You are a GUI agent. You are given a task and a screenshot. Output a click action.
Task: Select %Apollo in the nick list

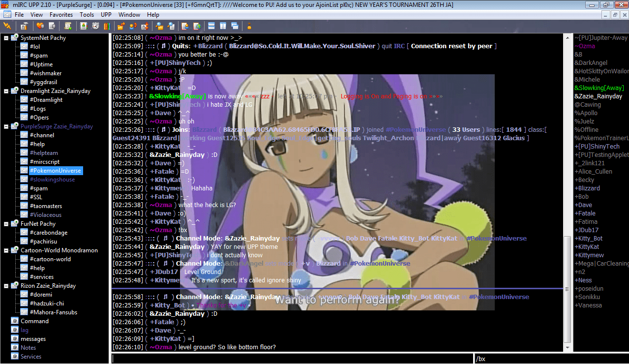(x=586, y=113)
